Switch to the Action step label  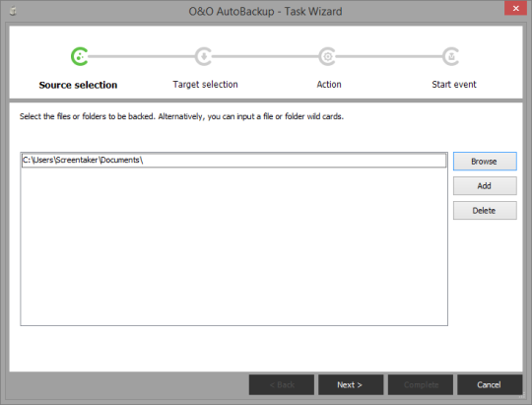pos(329,84)
